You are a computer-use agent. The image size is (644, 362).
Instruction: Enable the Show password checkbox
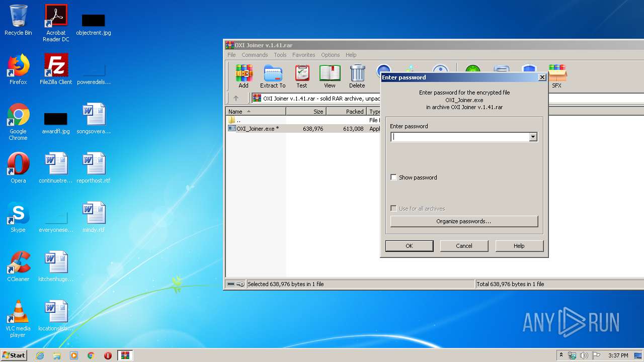393,177
